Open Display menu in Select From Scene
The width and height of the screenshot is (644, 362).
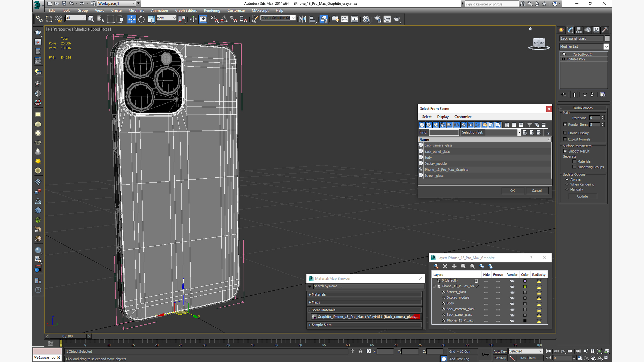[x=443, y=117]
